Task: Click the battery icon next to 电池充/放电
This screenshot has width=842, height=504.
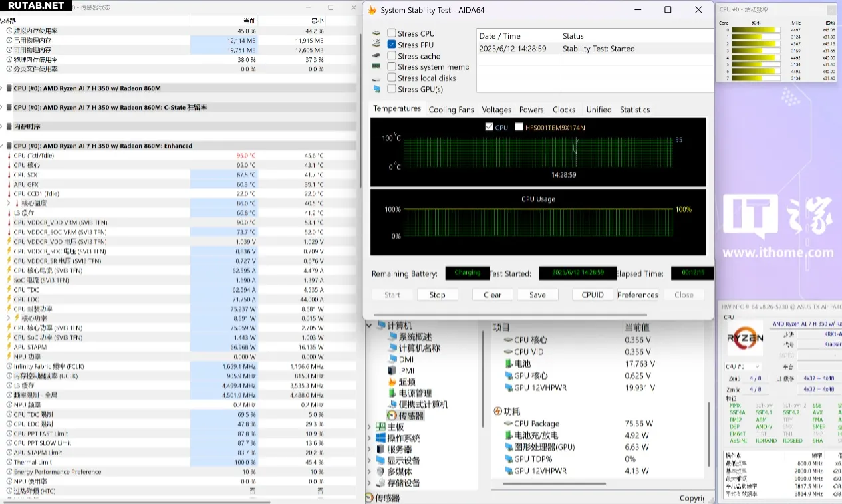Action: pyautogui.click(x=508, y=436)
